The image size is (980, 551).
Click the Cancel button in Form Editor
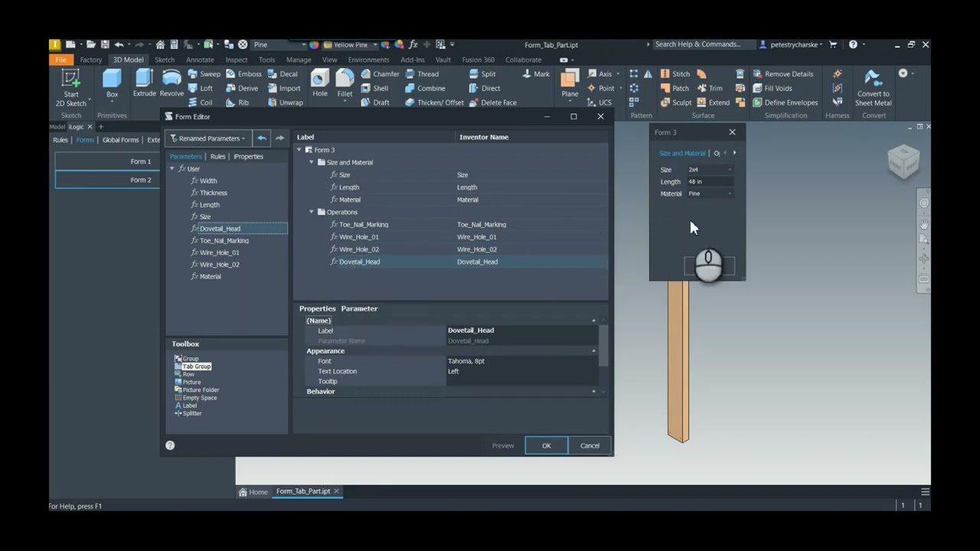click(590, 445)
